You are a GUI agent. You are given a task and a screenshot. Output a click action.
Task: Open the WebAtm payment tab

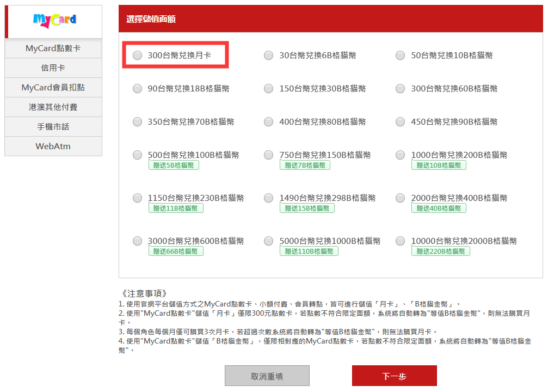coord(53,146)
